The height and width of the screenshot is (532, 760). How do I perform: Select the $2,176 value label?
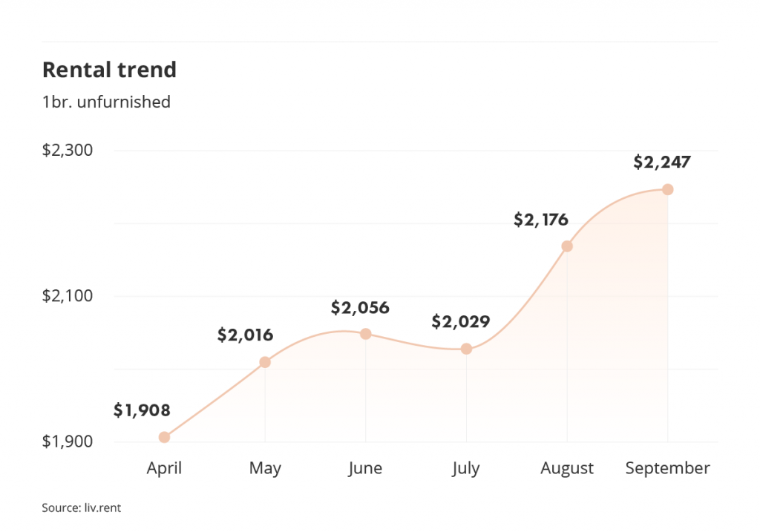tap(541, 220)
